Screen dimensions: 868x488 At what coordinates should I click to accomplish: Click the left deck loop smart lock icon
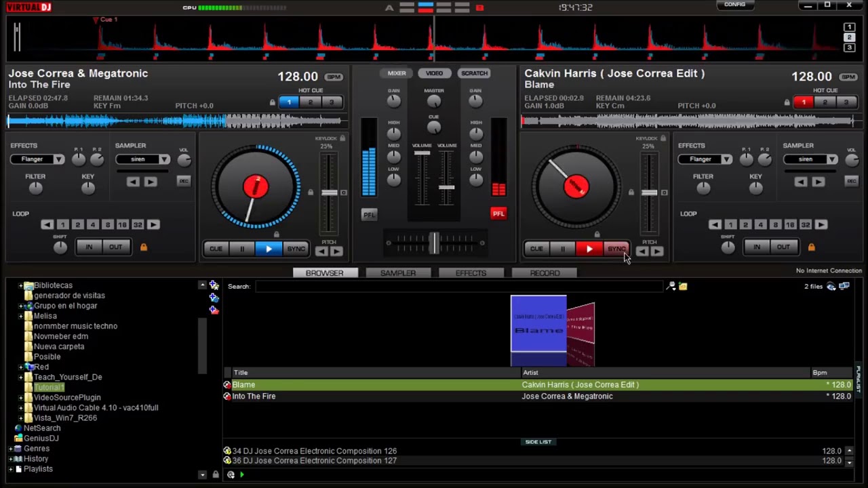[144, 247]
